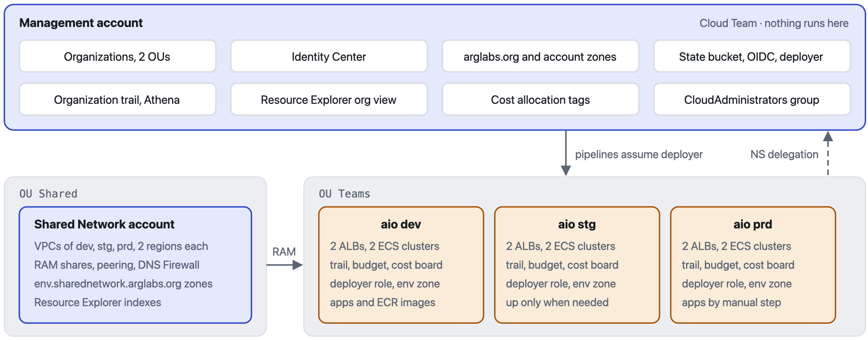Click the "RAM" arrow label
The width and height of the screenshot is (868, 340).
(284, 252)
